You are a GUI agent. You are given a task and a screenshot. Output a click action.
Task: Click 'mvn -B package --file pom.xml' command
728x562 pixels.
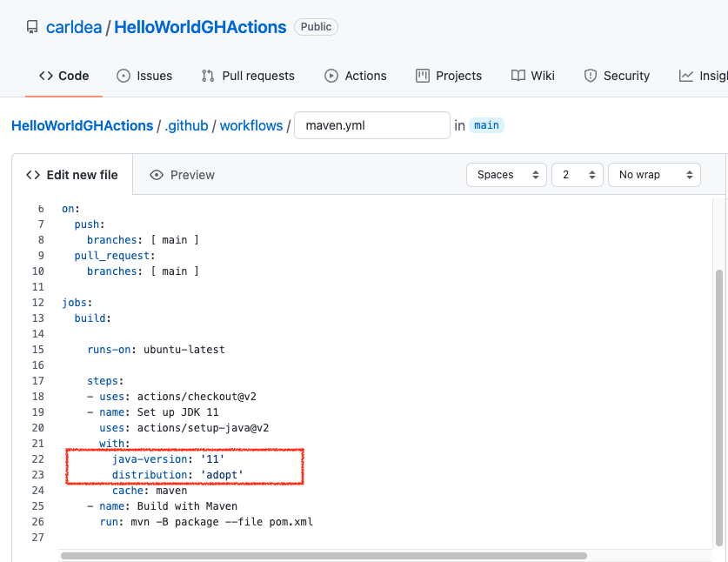click(x=222, y=522)
